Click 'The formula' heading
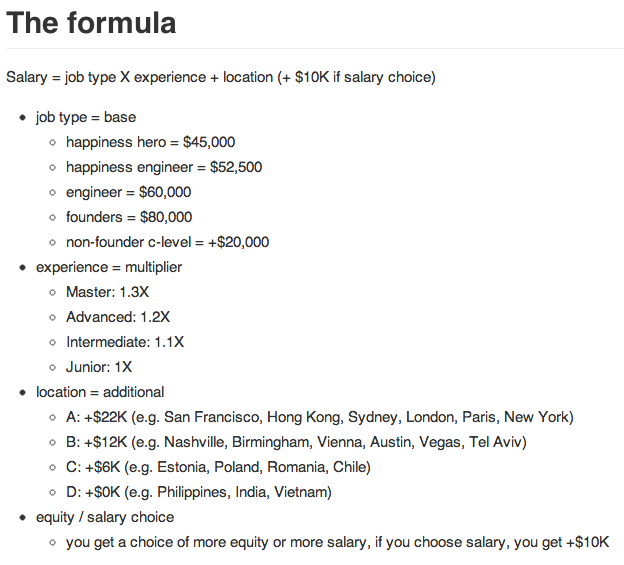 (x=91, y=23)
